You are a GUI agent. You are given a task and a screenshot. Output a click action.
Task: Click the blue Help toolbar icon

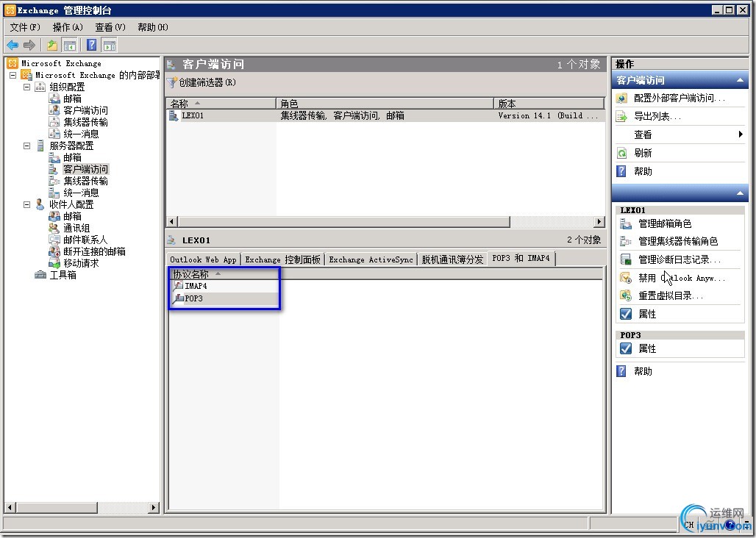[x=92, y=46]
